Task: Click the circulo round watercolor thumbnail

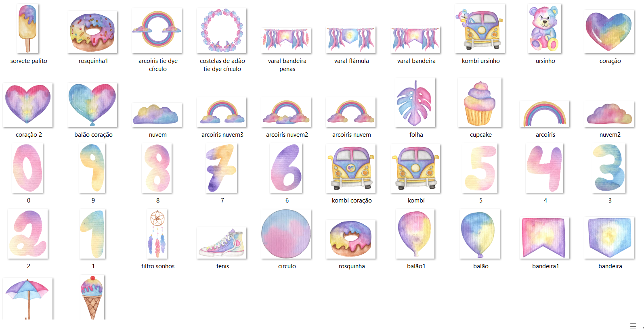Action: tap(286, 234)
